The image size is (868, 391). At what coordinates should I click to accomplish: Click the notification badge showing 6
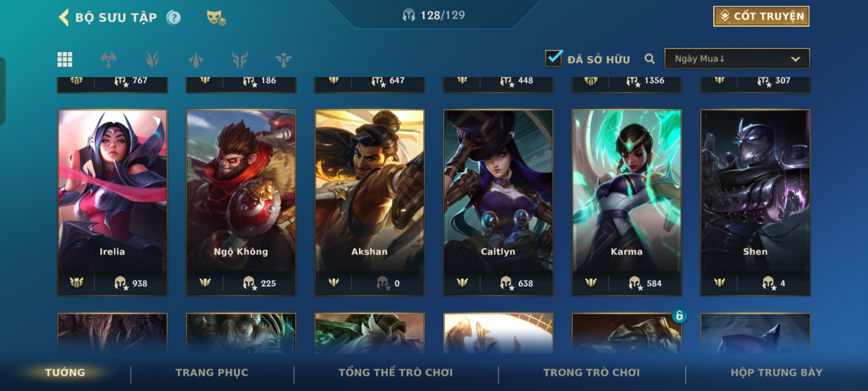pos(679,316)
